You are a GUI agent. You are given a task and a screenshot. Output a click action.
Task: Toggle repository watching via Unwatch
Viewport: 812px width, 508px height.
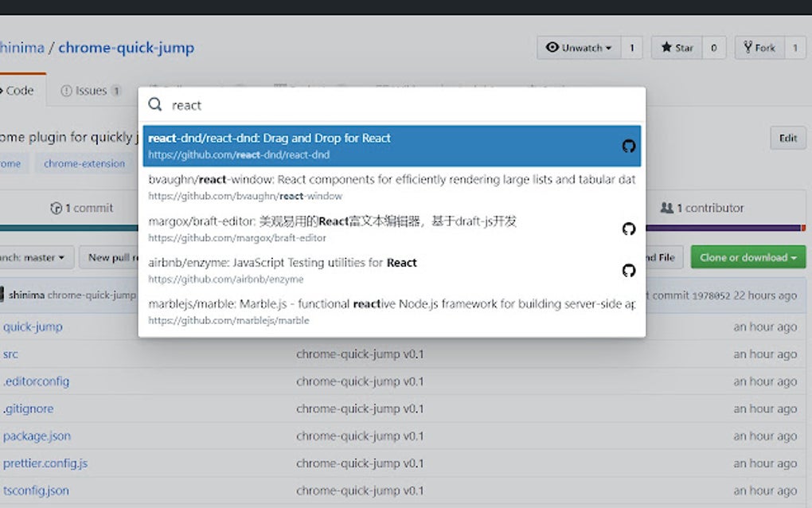[579, 47]
